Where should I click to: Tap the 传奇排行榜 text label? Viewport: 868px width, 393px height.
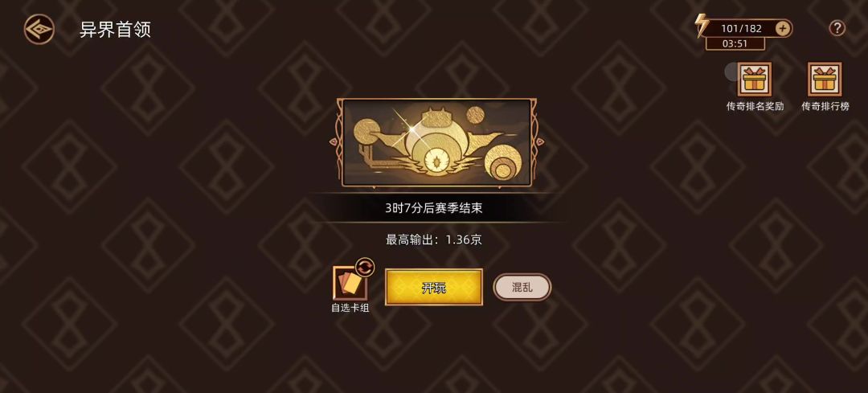tap(825, 106)
